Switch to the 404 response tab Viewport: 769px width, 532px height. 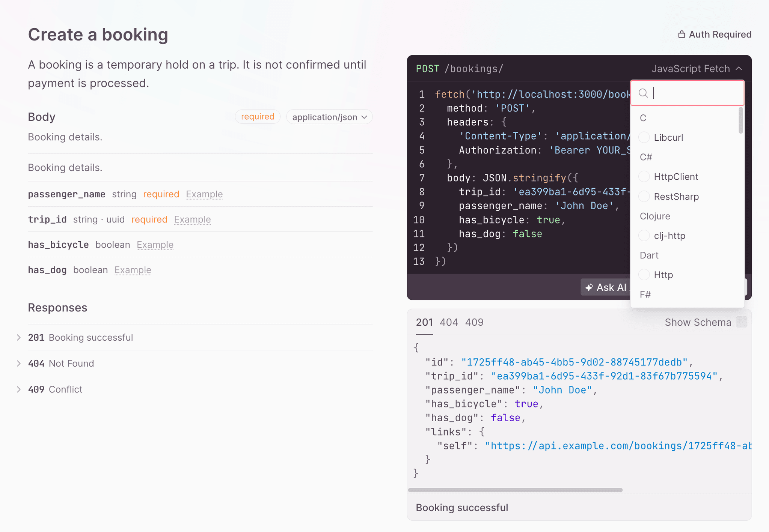click(x=449, y=322)
